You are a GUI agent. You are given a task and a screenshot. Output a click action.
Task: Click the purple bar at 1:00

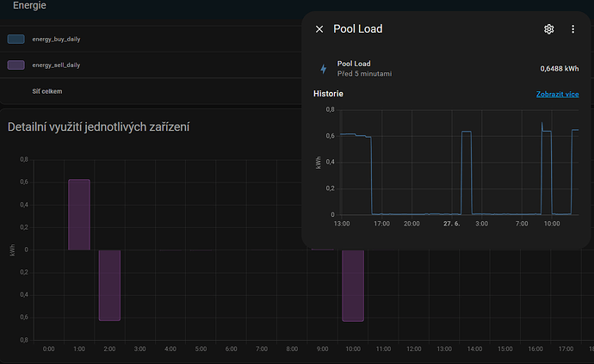pos(79,214)
